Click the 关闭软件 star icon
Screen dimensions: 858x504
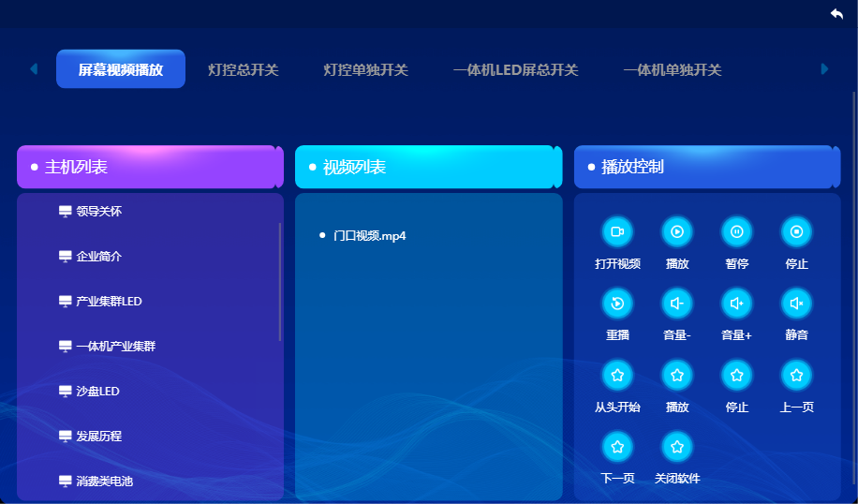(x=677, y=446)
